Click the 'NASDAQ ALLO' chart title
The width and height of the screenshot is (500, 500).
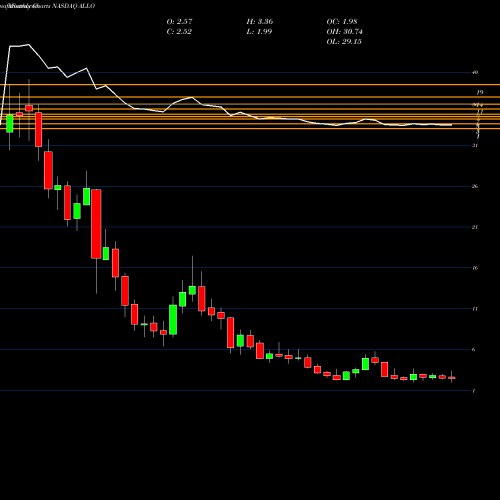point(74,6)
